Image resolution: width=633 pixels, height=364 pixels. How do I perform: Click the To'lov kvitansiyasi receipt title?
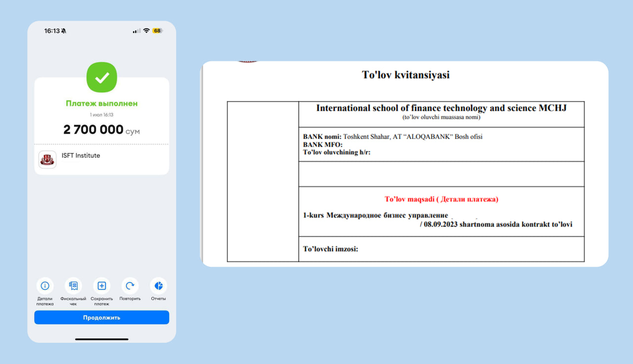pyautogui.click(x=406, y=75)
